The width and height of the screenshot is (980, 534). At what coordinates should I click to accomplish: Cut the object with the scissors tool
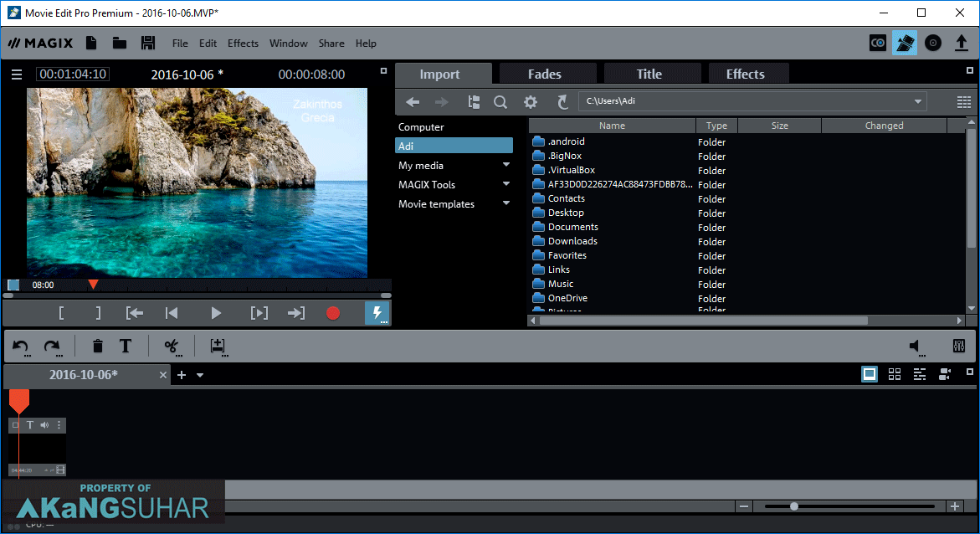(172, 347)
